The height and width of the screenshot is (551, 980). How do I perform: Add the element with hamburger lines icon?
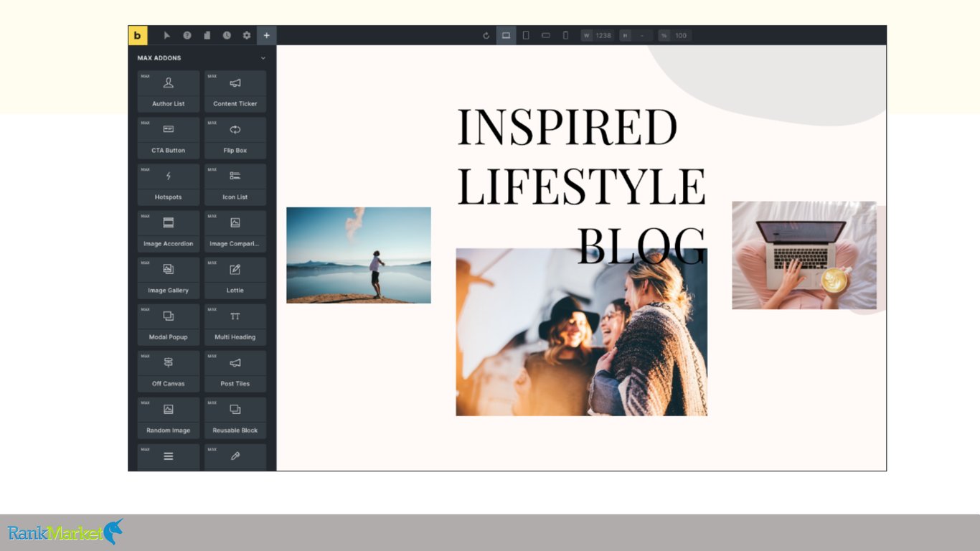[x=169, y=457]
